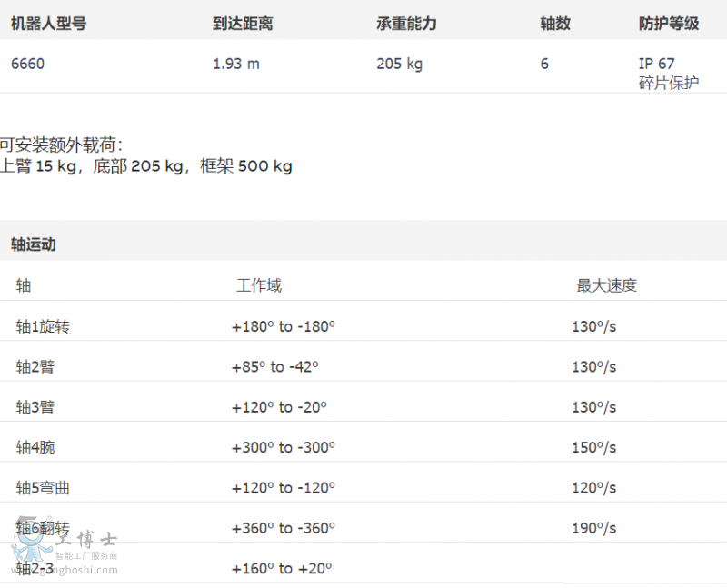Click the 轴4腕 working range value

coord(283,447)
